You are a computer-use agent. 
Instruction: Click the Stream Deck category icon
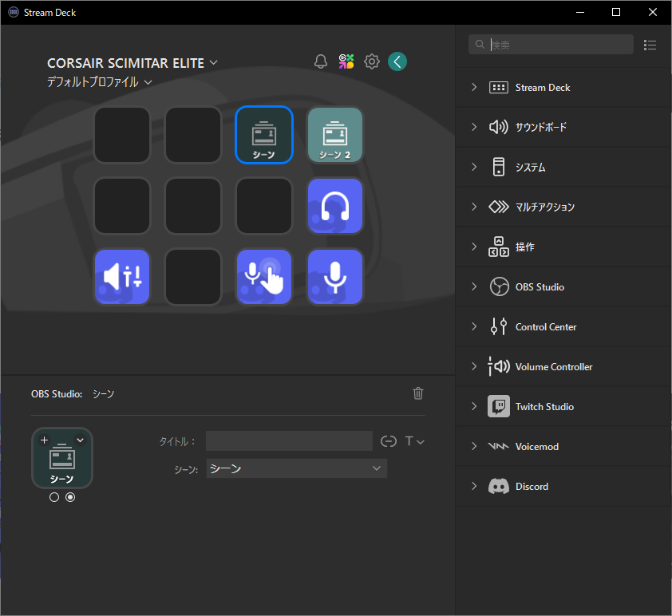click(x=499, y=88)
